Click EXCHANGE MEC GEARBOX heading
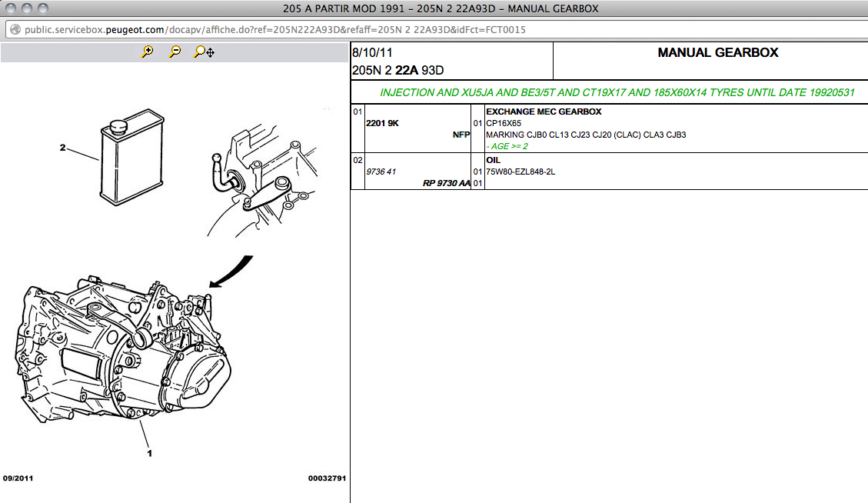The image size is (868, 503). click(544, 112)
